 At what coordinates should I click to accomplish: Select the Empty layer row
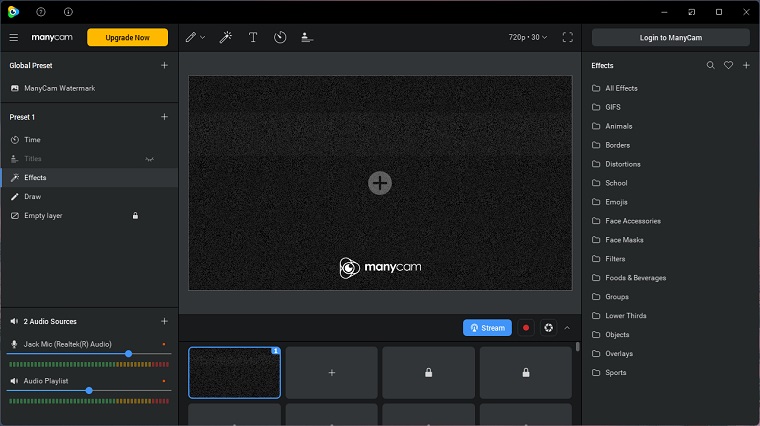[x=90, y=216]
